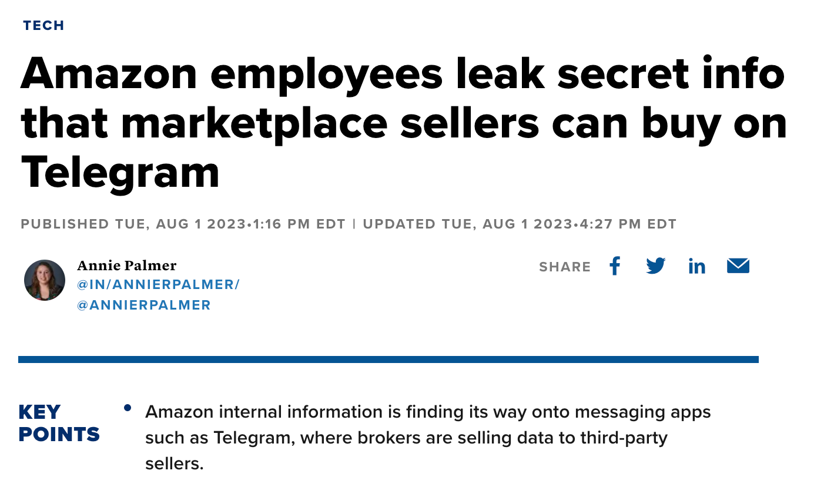This screenshot has height=504, width=824.
Task: Share the article on Facebook
Action: point(615,266)
